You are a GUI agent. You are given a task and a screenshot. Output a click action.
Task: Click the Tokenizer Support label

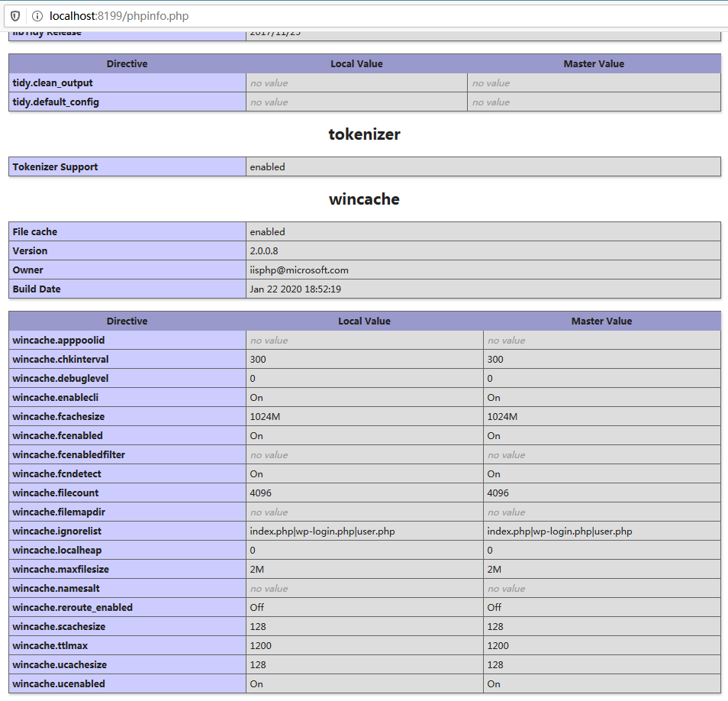pos(55,166)
